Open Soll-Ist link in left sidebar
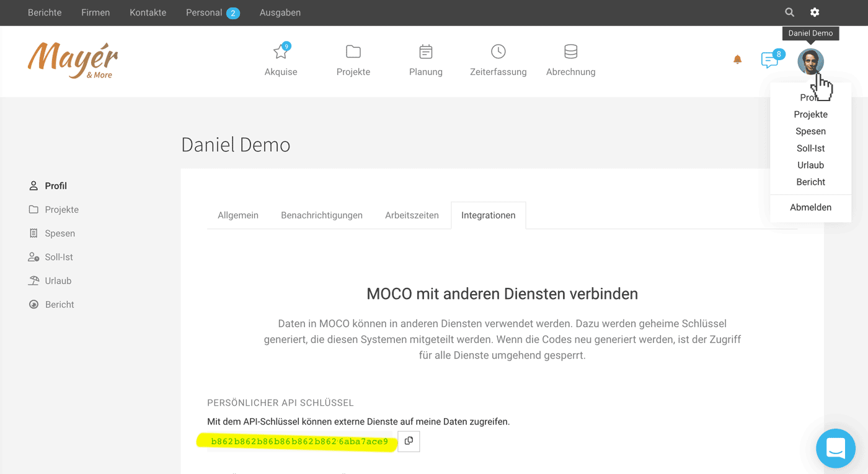The width and height of the screenshot is (868, 474). [59, 257]
